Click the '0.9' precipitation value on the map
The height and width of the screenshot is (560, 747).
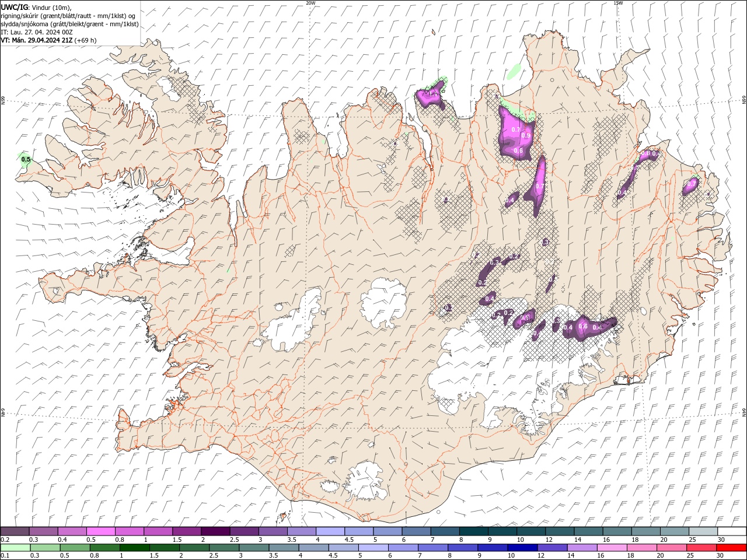[x=525, y=136]
